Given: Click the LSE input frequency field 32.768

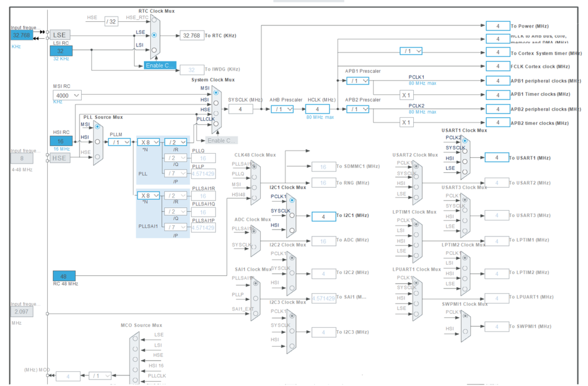Looking at the screenshot, I should pyautogui.click(x=23, y=35).
